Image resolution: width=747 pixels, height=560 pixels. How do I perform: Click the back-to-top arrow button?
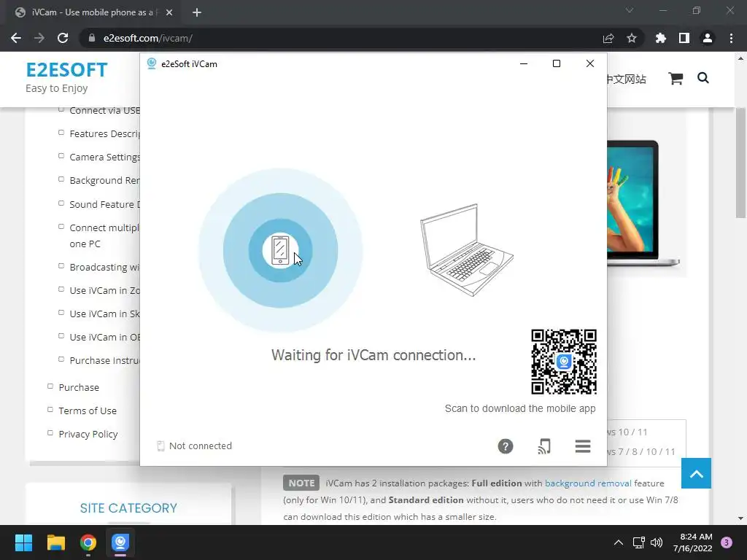click(696, 473)
